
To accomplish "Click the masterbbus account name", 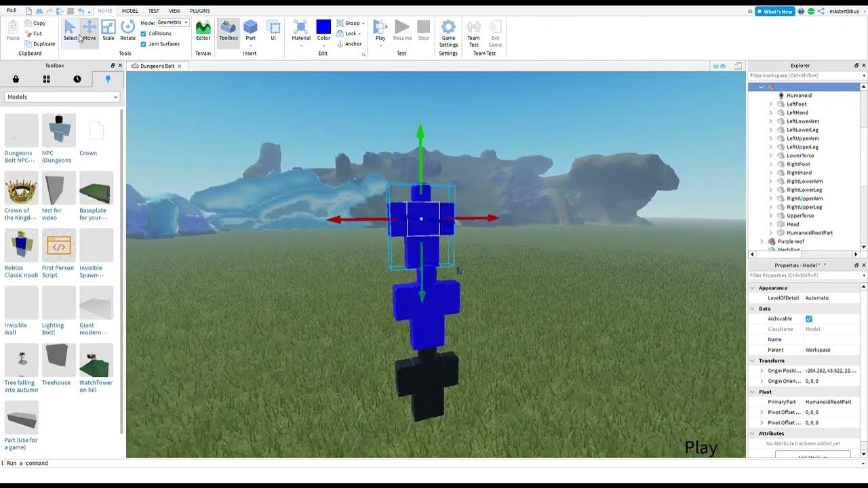I will 844,12.
